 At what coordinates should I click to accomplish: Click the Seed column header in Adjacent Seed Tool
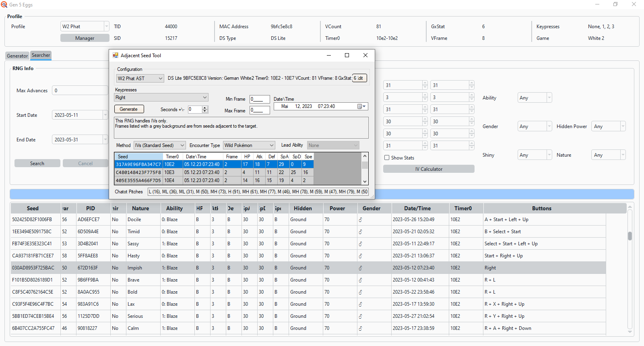coord(139,157)
